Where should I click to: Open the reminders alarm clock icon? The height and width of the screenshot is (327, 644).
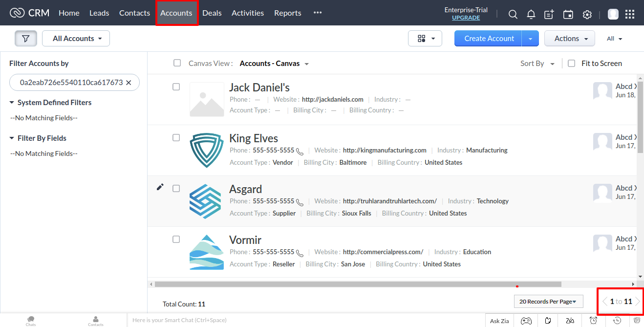point(593,321)
